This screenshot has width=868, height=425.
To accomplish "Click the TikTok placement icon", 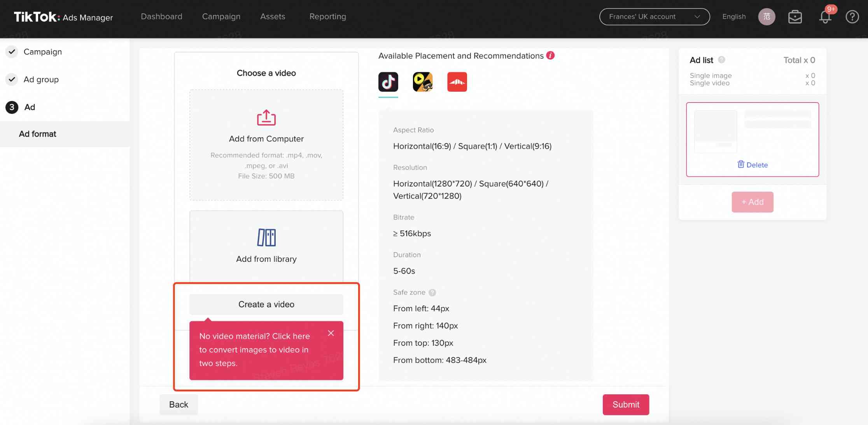I will [x=387, y=81].
